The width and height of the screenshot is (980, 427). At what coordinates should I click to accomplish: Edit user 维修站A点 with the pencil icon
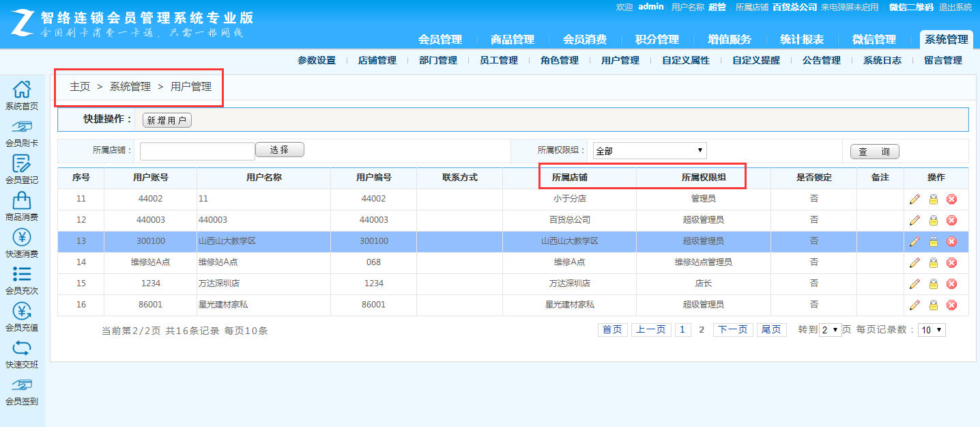pos(915,262)
